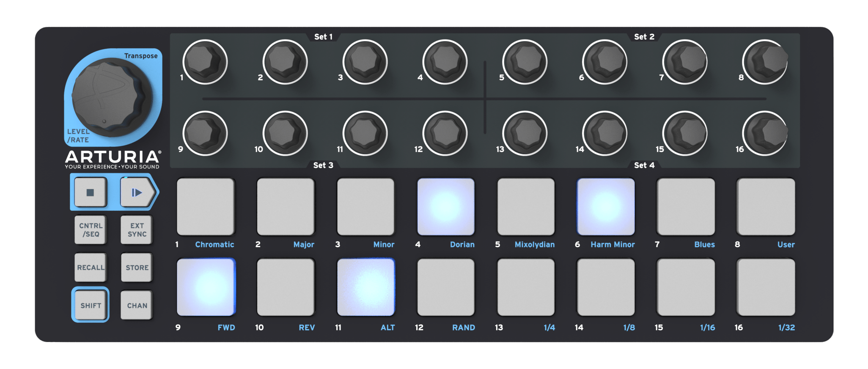Click encoder knob 9

click(x=205, y=133)
